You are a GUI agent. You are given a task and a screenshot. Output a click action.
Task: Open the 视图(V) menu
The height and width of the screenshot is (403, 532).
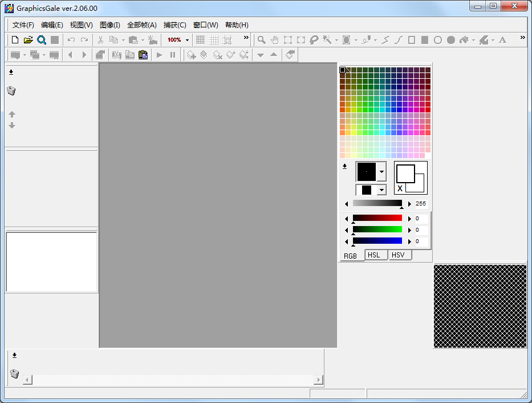click(x=82, y=25)
